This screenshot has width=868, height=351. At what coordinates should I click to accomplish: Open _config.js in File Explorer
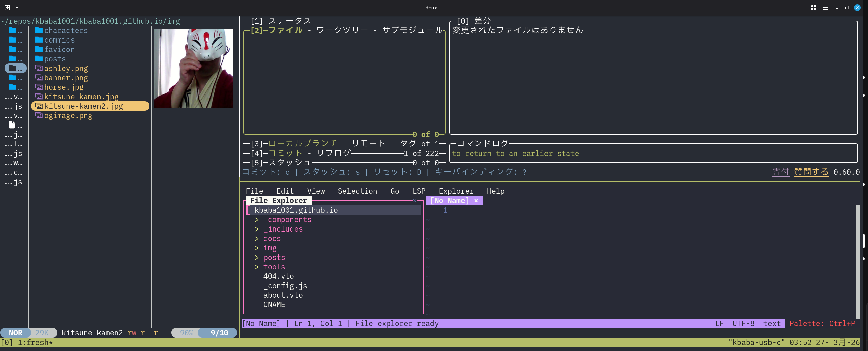[285, 286]
